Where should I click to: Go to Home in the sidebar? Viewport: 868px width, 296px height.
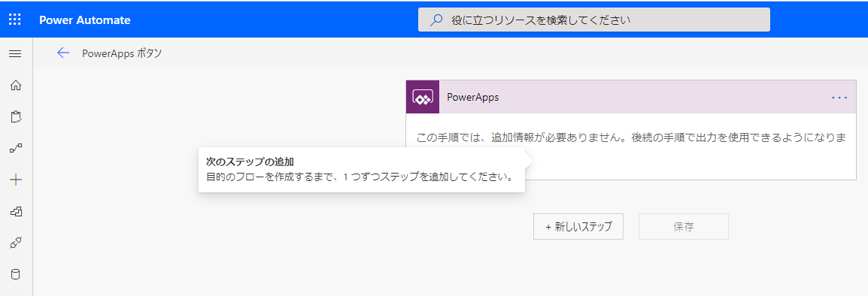coord(16,85)
